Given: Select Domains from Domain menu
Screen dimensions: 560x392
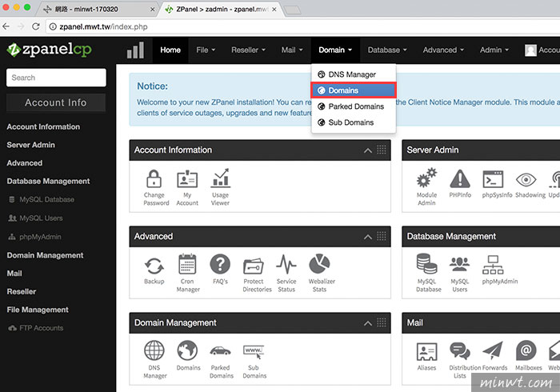Looking at the screenshot, I should coord(354,90).
